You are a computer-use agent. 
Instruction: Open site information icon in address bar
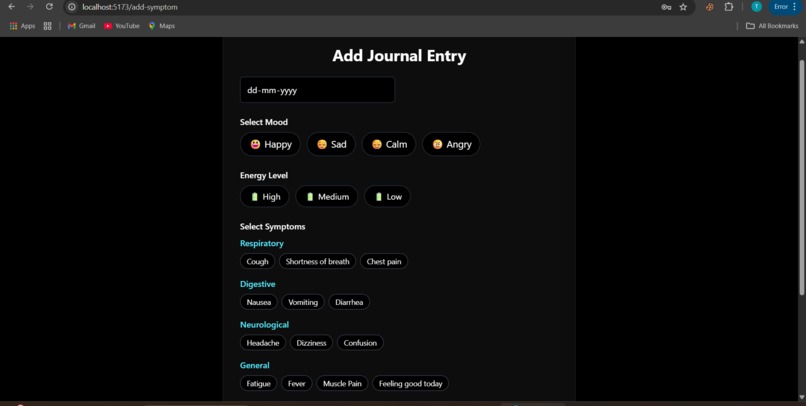[72, 7]
